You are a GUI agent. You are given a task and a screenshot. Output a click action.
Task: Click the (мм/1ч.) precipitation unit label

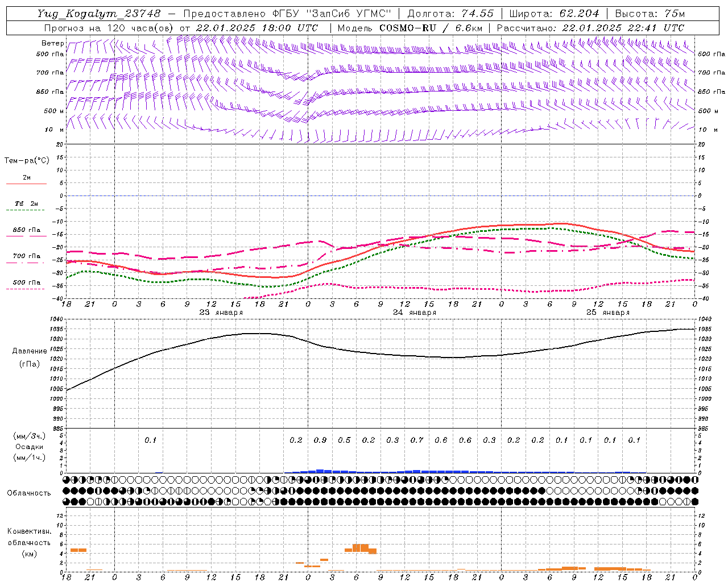click(30, 457)
